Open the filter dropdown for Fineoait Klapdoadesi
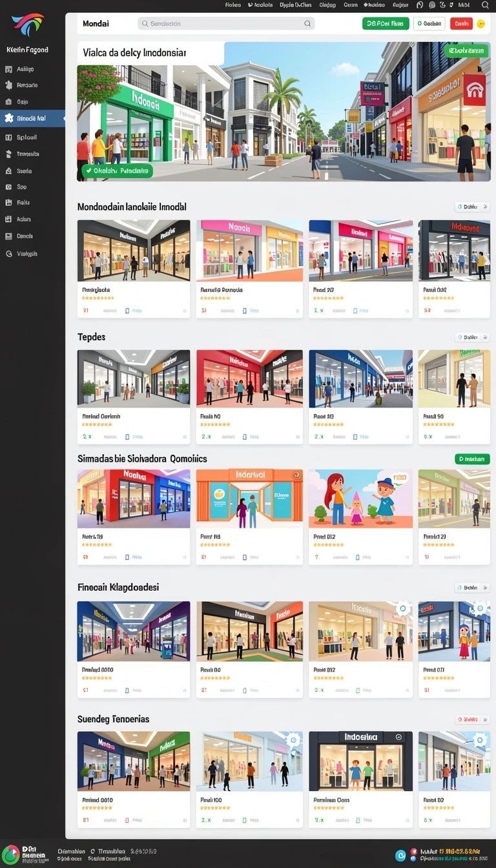The width and height of the screenshot is (496, 868). pos(472,588)
